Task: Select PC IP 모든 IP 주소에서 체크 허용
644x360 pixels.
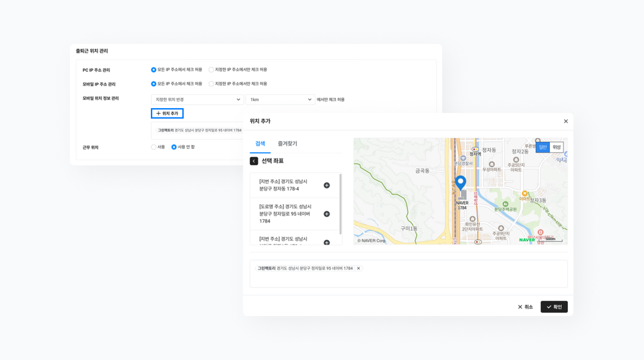Action: [x=153, y=70]
